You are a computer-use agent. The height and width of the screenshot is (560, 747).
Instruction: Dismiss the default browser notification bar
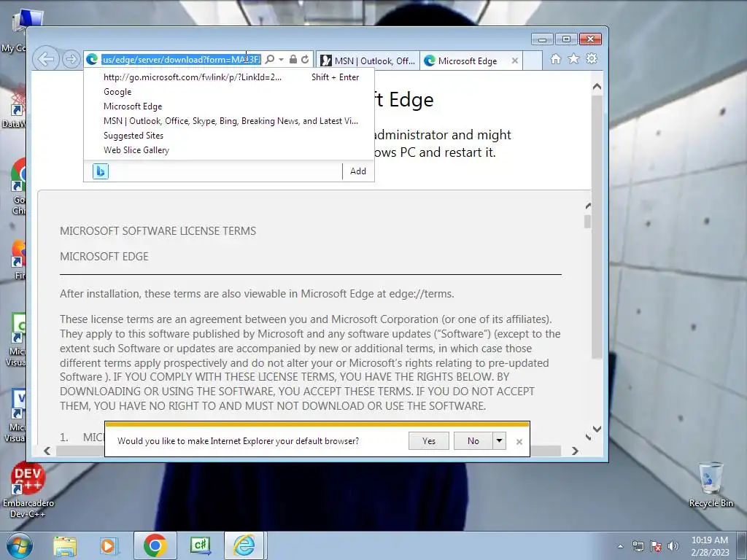coord(519,442)
